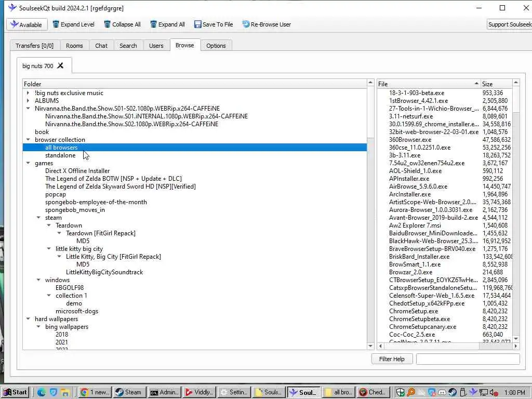Select Direct X Offline Installer folder
532x399 pixels.
pyautogui.click(x=77, y=170)
